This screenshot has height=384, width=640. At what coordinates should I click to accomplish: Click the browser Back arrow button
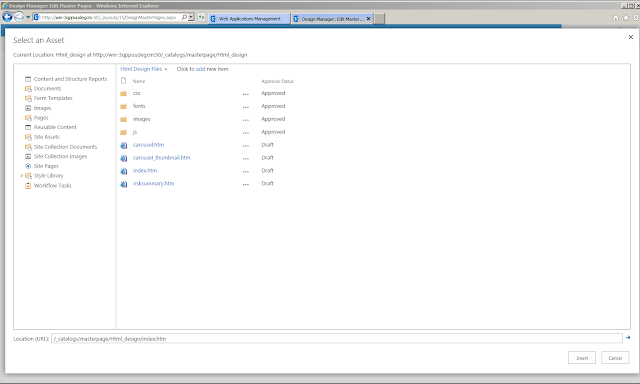(x=7, y=17)
